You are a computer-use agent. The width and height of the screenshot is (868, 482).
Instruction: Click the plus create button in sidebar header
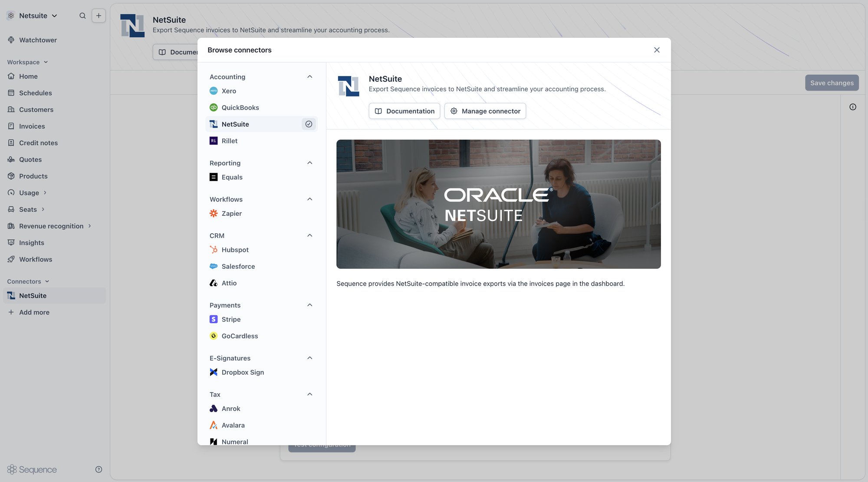coord(99,16)
